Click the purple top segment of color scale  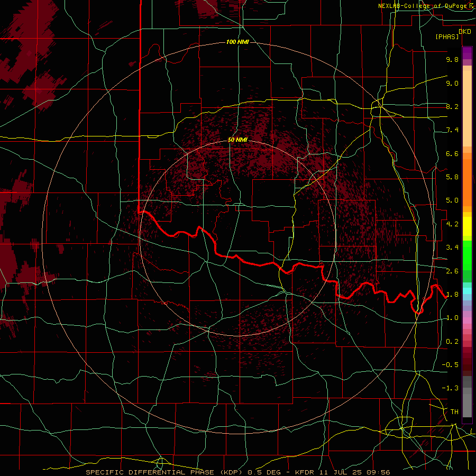(x=467, y=53)
